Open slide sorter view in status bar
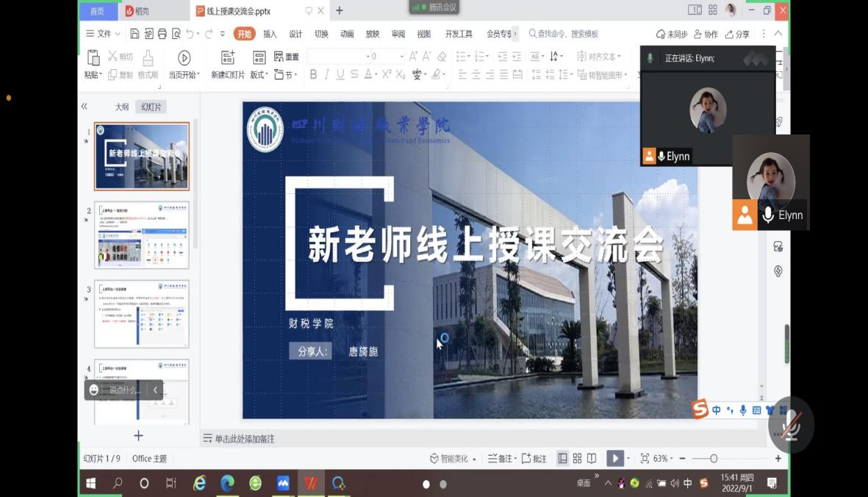Screen dimensions: 868x497 click(x=577, y=459)
